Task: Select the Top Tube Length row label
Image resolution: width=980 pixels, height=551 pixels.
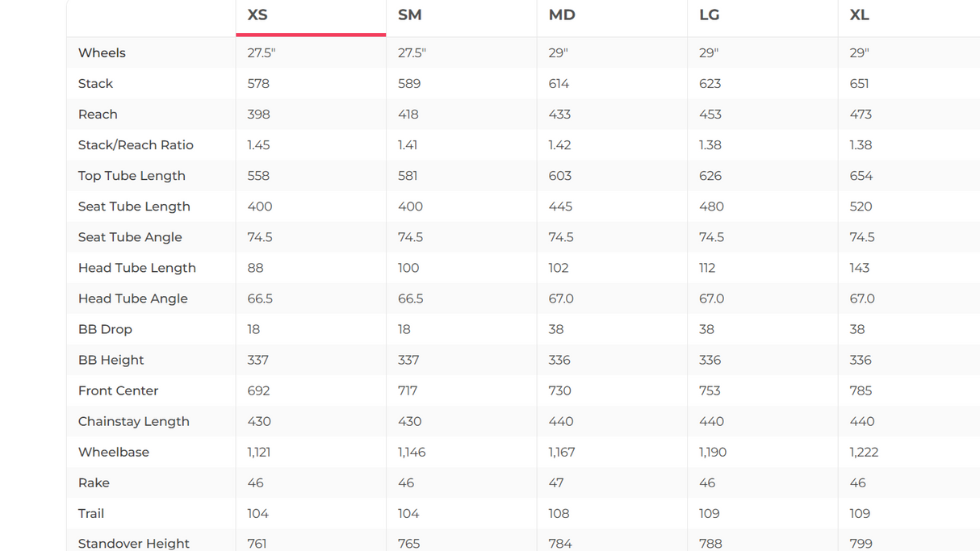Action: tap(132, 176)
